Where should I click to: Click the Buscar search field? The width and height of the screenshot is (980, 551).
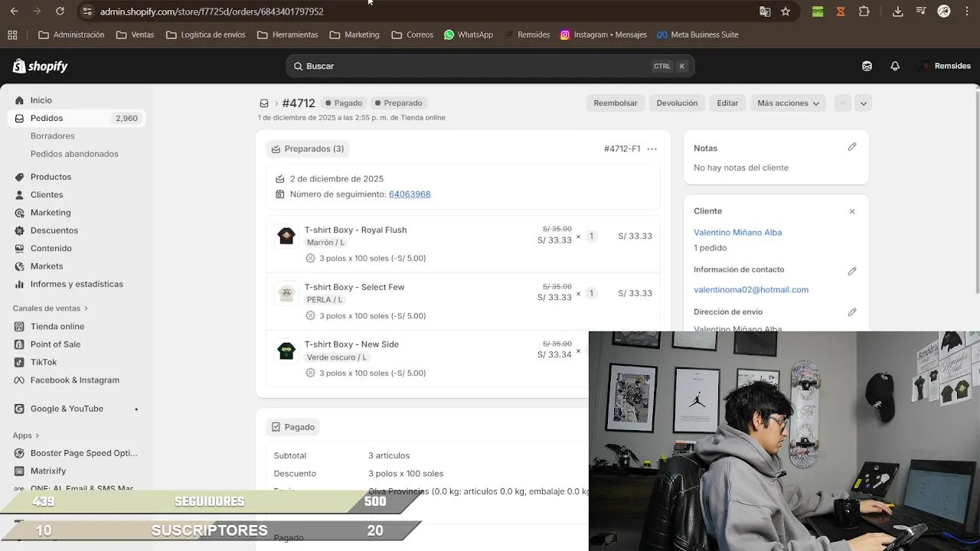click(x=490, y=66)
